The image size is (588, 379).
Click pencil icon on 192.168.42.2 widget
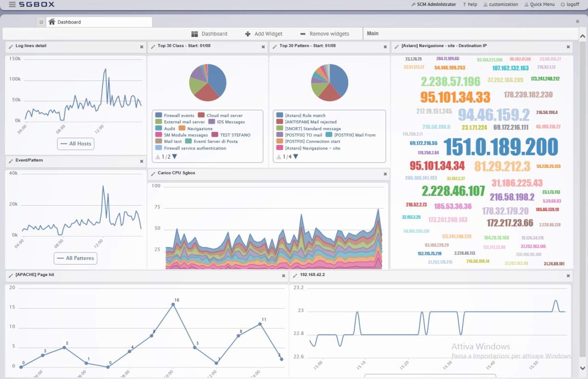(x=294, y=276)
